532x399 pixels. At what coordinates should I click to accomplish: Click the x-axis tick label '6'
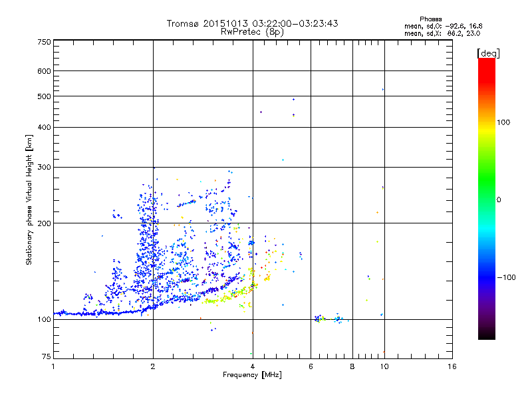pos(311,366)
